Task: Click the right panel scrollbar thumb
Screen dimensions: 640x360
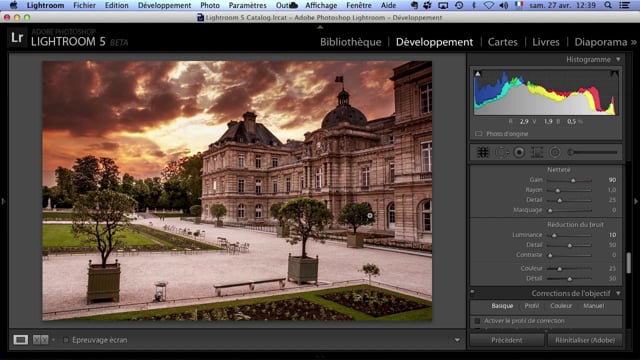Action: coord(629,263)
